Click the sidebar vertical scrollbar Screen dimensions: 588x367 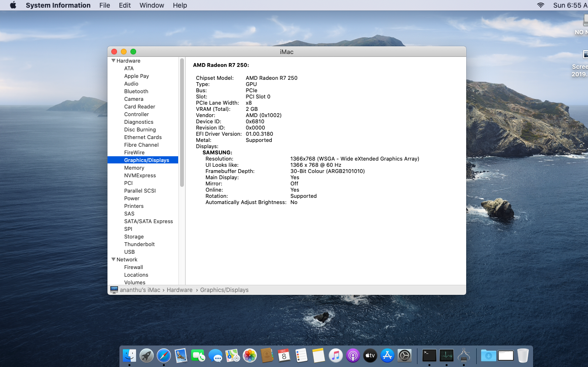click(x=182, y=123)
